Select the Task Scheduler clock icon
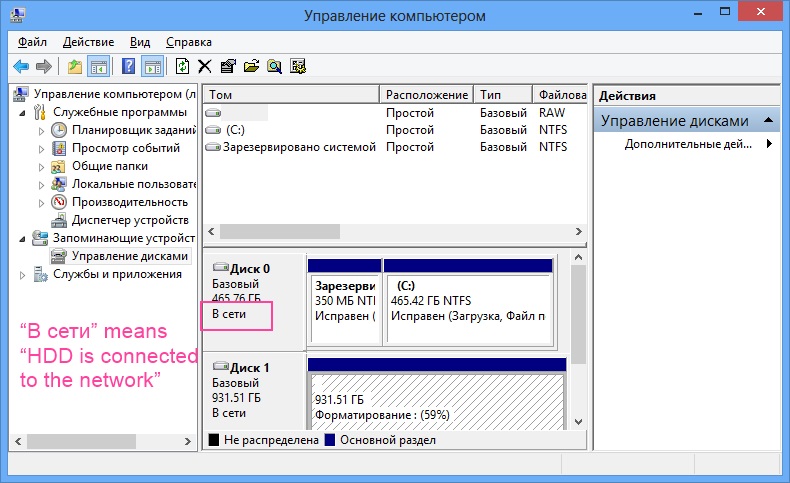Viewport: 790px width, 483px height. [x=59, y=130]
